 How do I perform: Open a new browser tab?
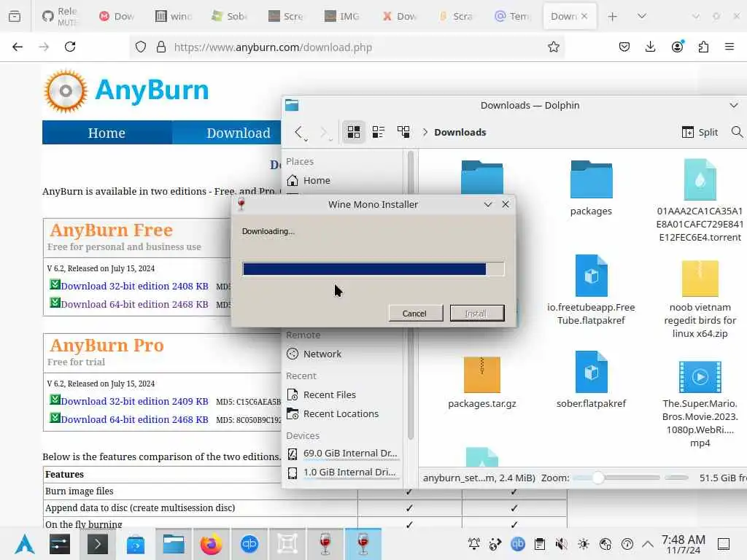click(x=612, y=16)
